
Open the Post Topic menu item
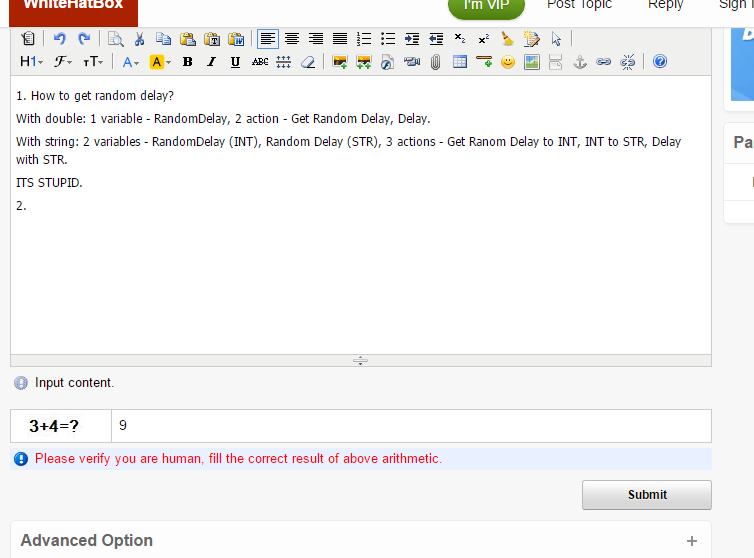click(579, 5)
